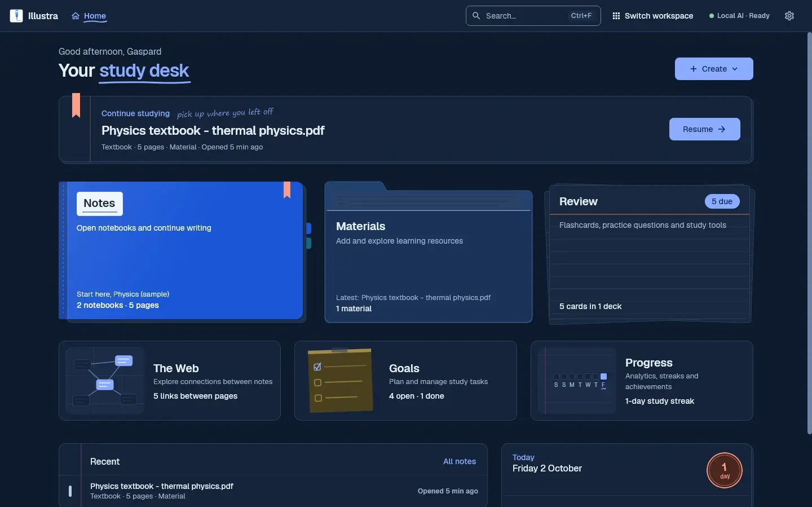Open Physics textbook - thermal physics.pdf title
The image size is (812, 507).
[x=213, y=130]
